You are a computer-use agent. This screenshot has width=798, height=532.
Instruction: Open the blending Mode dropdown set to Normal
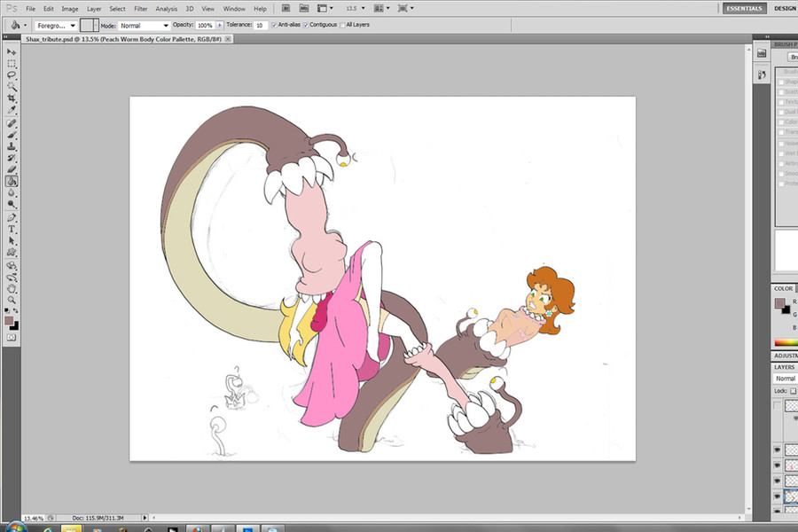click(x=144, y=26)
